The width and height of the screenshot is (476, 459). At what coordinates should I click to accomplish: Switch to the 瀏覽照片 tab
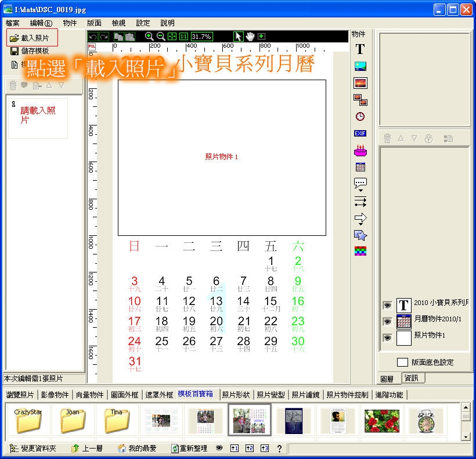tap(20, 395)
